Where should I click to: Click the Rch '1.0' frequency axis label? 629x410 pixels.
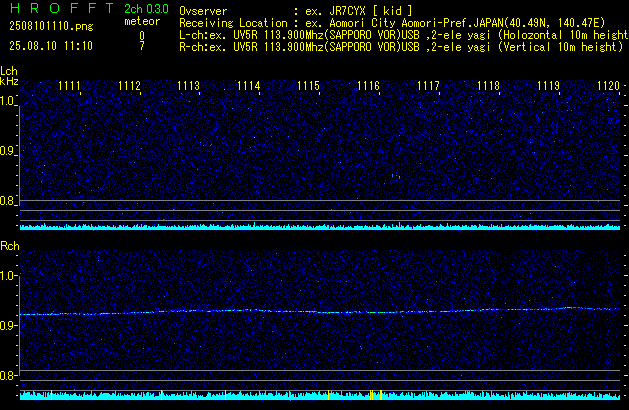point(7,276)
